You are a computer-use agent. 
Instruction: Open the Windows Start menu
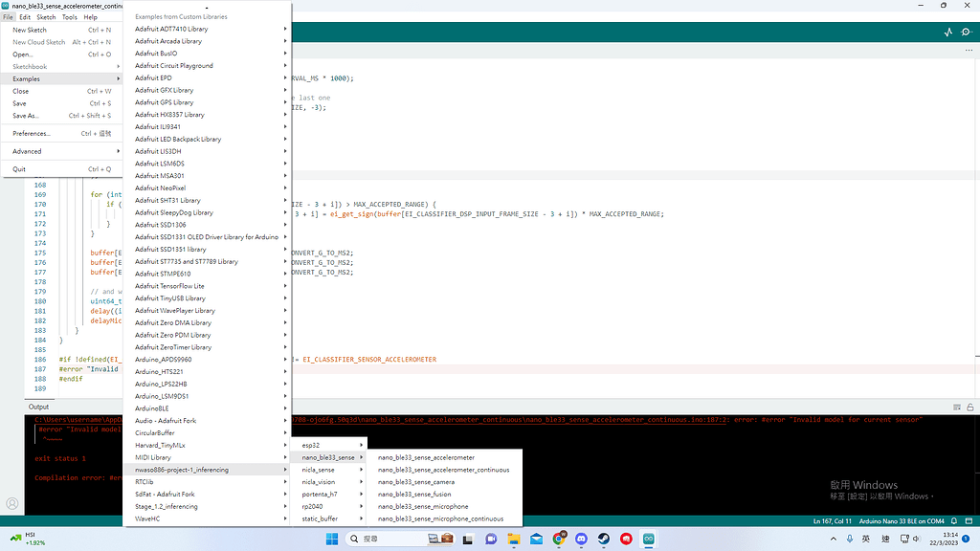[331, 540]
